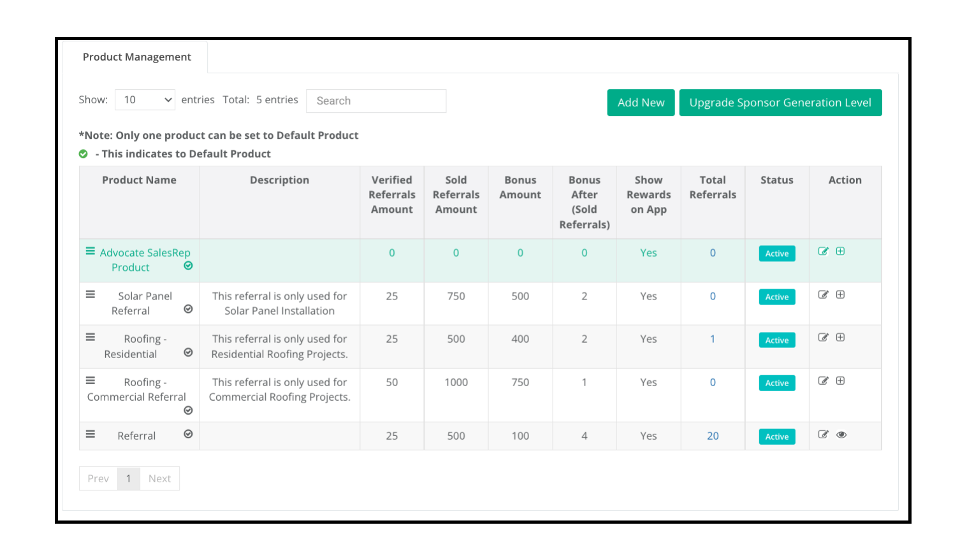
Task: Edit the Advocate SalesRep Product row
Action: click(823, 252)
